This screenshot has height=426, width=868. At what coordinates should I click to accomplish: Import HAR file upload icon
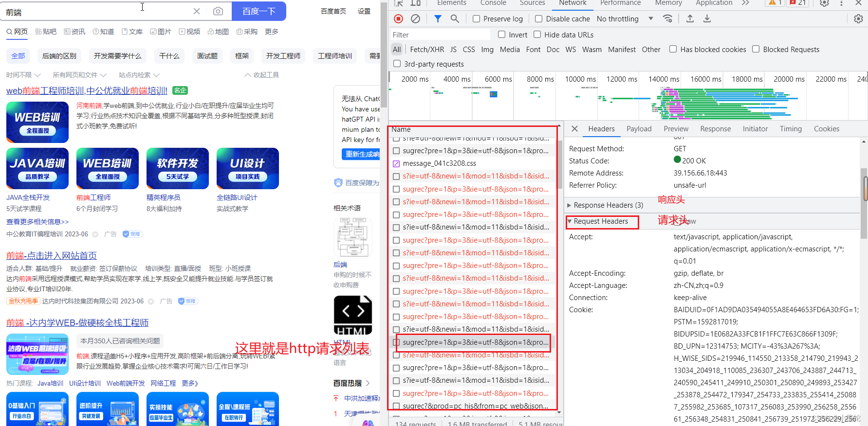(690, 18)
